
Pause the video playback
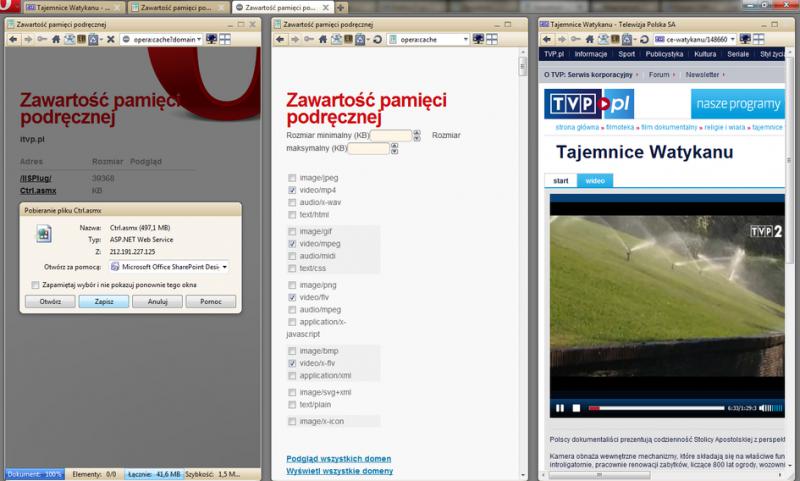point(560,408)
